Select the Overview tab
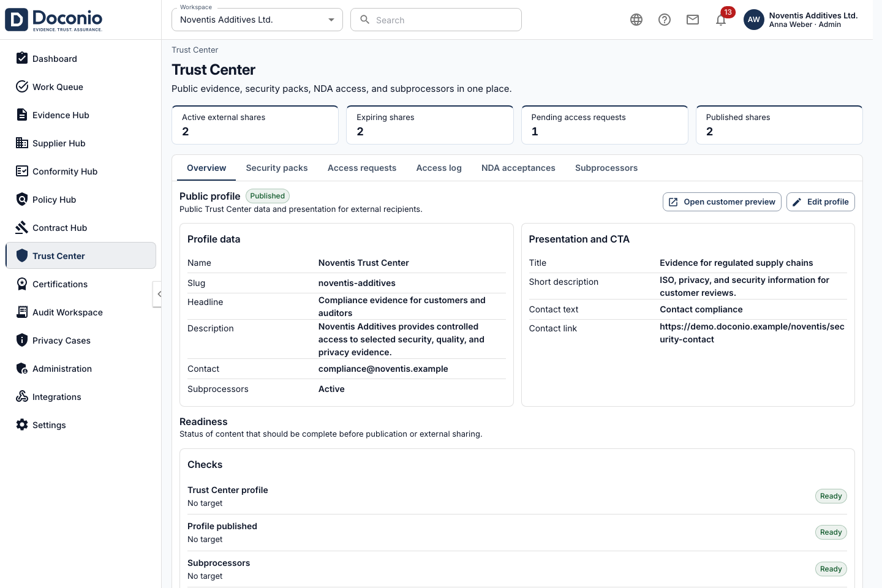 [x=206, y=168]
